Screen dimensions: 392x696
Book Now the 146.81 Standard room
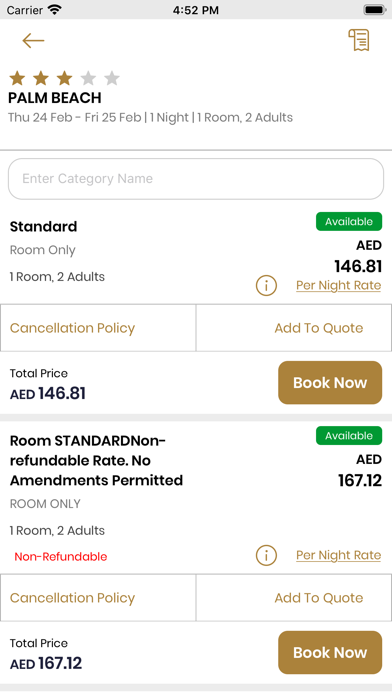(330, 383)
